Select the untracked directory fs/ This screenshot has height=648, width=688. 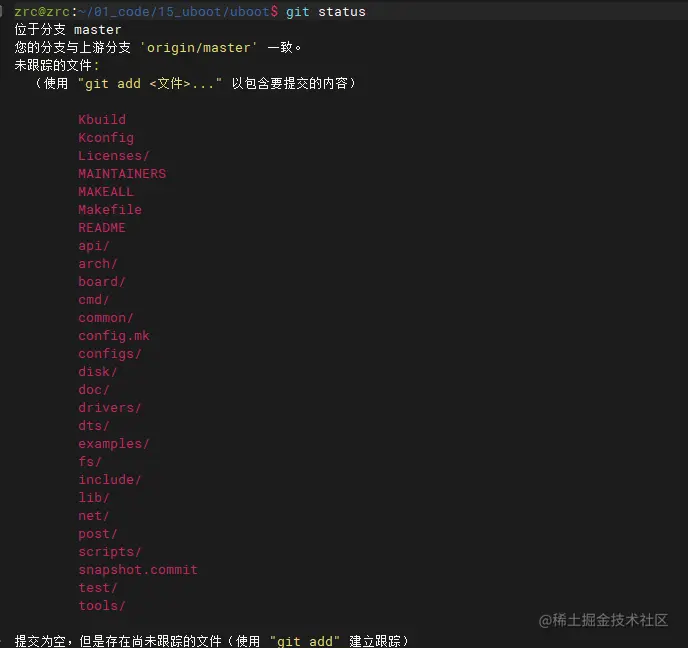click(90, 461)
